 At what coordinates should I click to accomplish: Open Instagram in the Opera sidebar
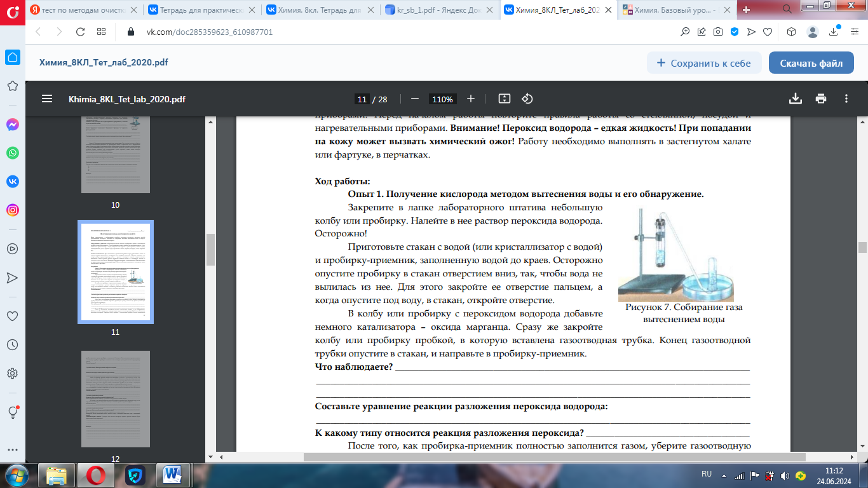pos(12,210)
